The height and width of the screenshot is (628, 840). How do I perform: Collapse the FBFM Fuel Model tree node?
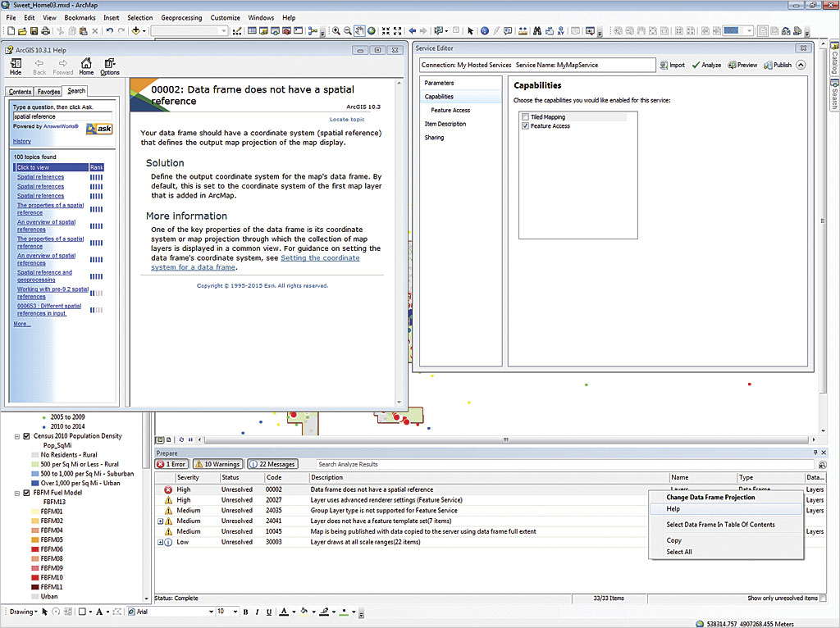(x=17, y=493)
